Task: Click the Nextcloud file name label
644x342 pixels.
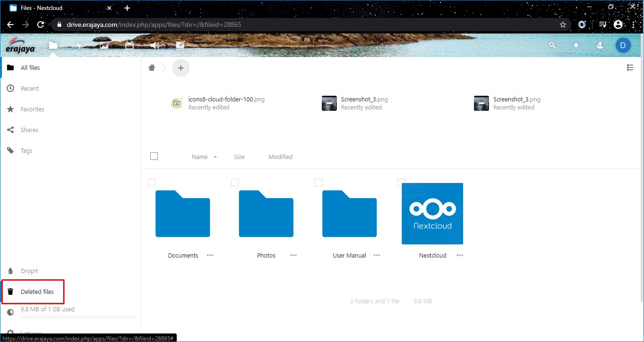Action: pyautogui.click(x=432, y=255)
